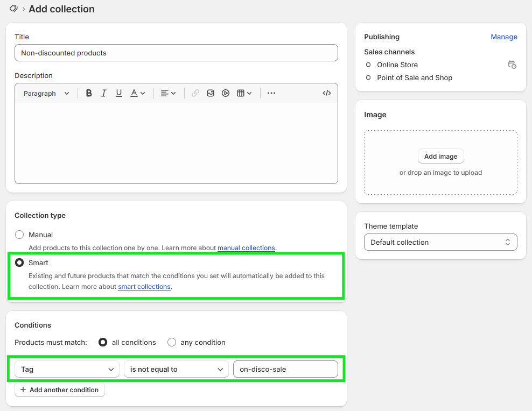Click the schedule availability icon for Online Store
532x411 pixels.
click(x=512, y=65)
